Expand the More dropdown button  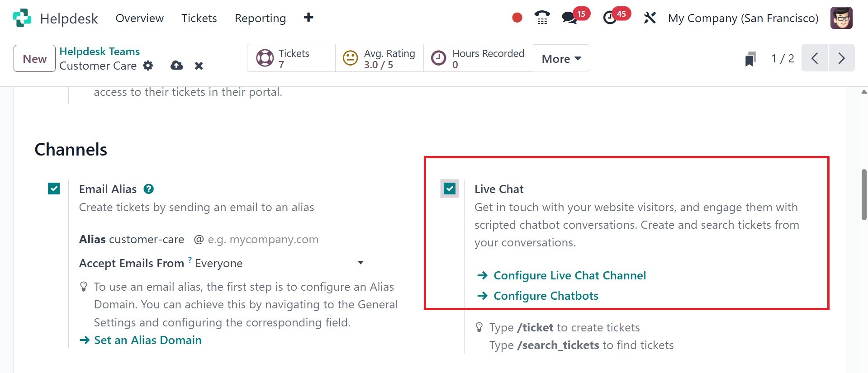click(x=561, y=58)
